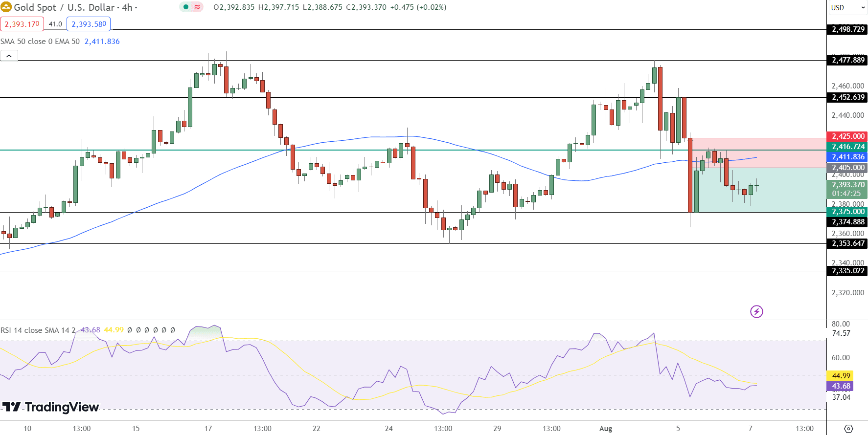Click the 41.0 spread value

point(55,24)
